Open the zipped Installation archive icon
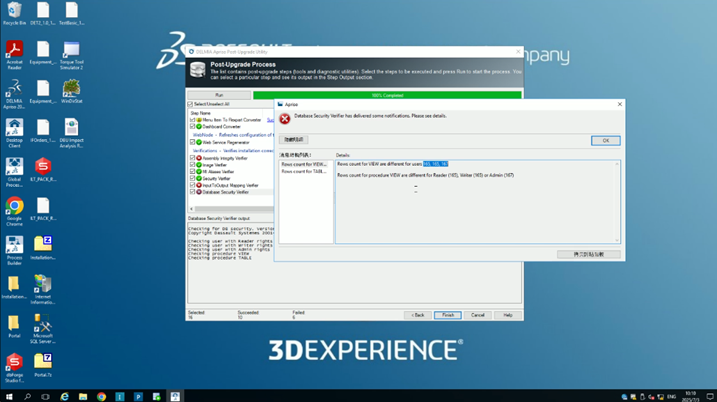 click(43, 247)
